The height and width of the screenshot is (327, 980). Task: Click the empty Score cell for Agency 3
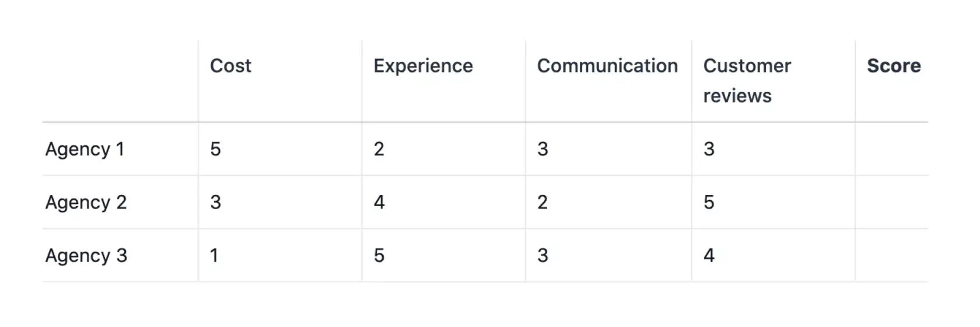(891, 256)
